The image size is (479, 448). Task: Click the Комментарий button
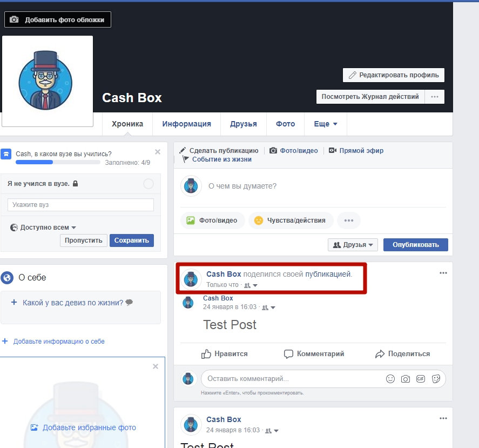tap(314, 354)
